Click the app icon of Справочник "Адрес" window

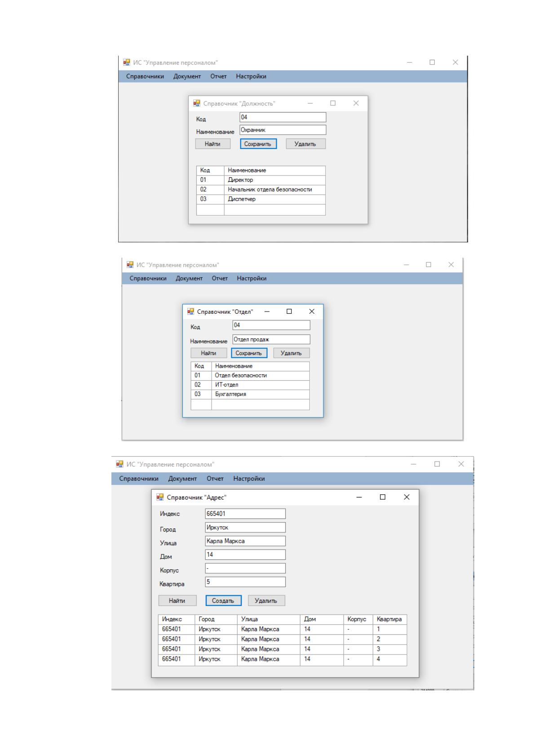[160, 497]
